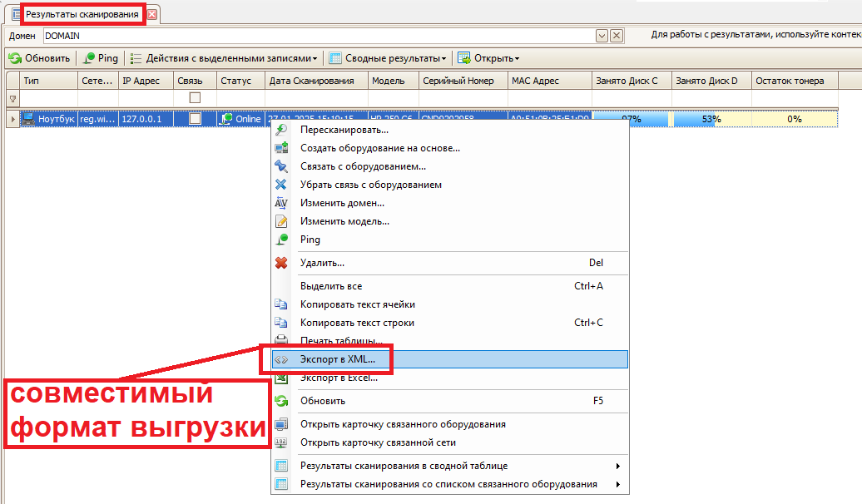Click the Online status cell
The height and width of the screenshot is (504, 862).
240,119
